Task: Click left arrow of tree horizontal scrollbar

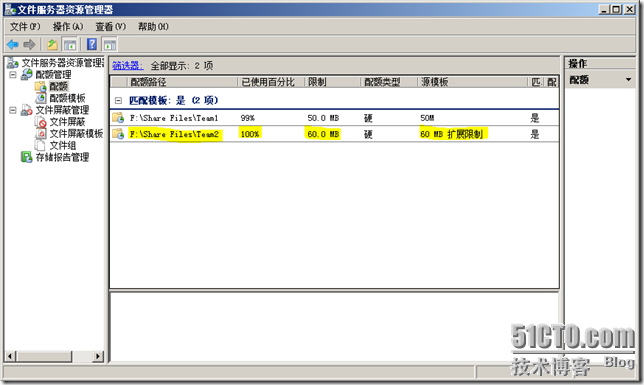Action: click(x=10, y=356)
